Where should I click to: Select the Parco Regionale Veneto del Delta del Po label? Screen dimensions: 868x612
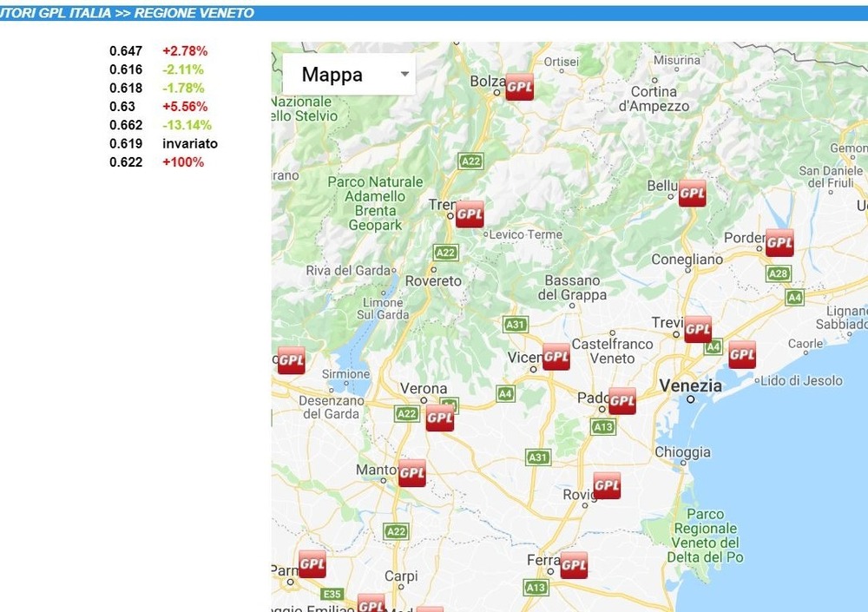tap(705, 536)
